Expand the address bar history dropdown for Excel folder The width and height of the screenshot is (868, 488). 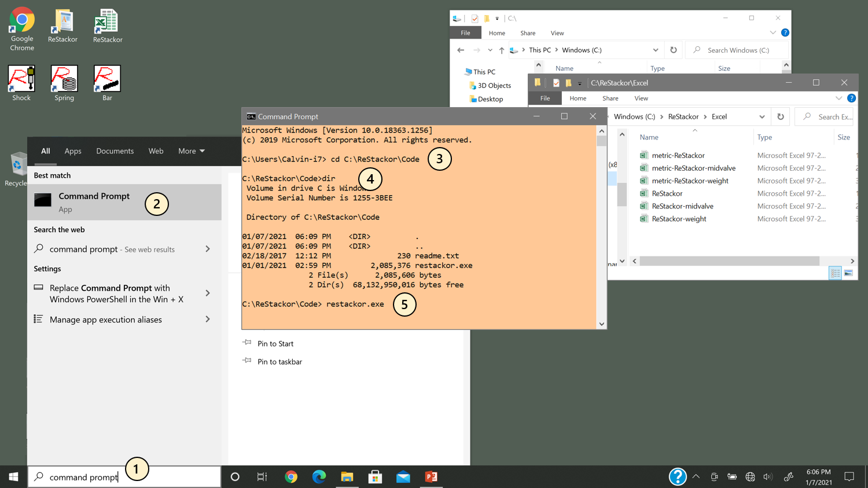[762, 116]
